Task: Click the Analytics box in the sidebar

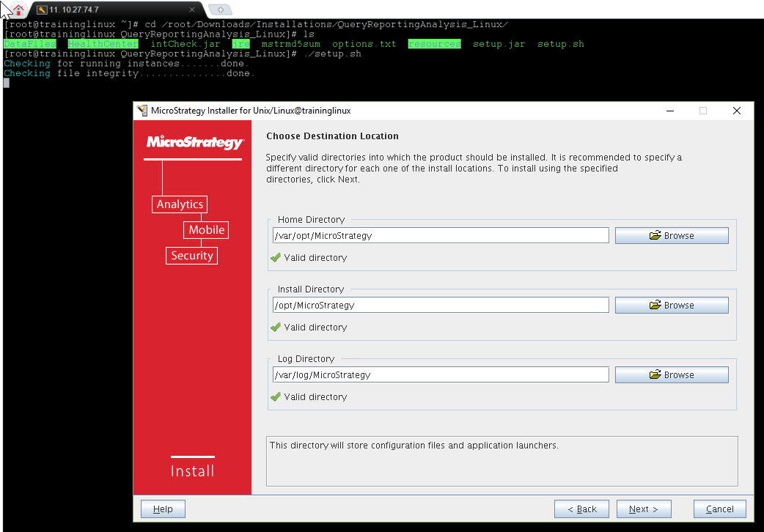Action: pos(180,204)
